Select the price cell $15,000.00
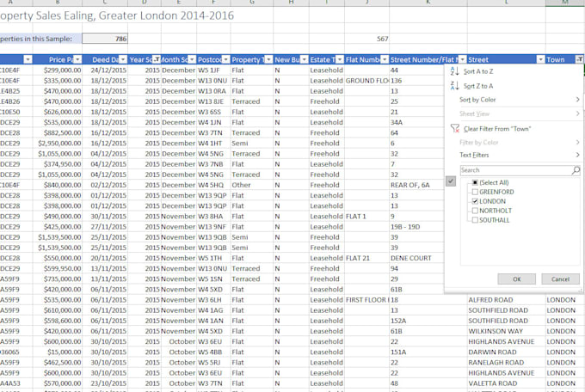 (x=58, y=352)
